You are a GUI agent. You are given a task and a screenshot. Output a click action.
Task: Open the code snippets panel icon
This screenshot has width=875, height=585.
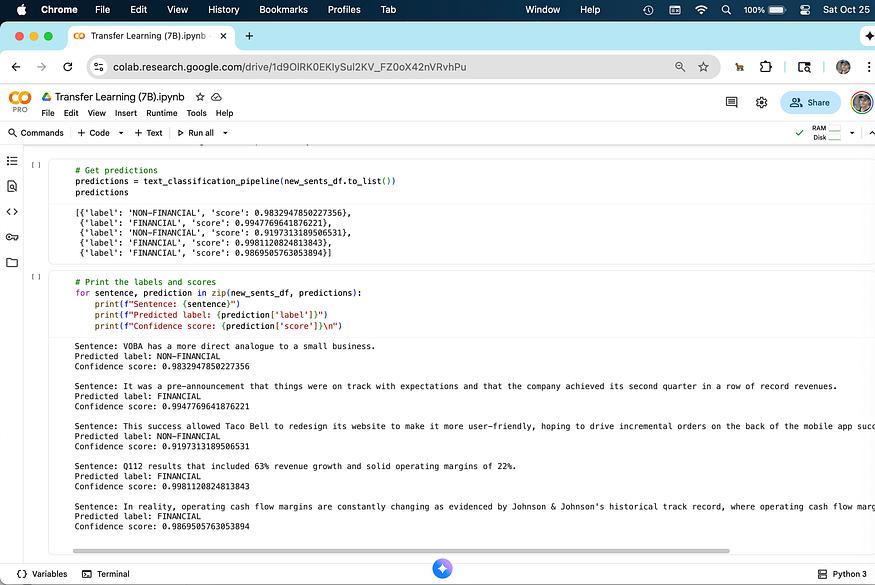coord(12,211)
